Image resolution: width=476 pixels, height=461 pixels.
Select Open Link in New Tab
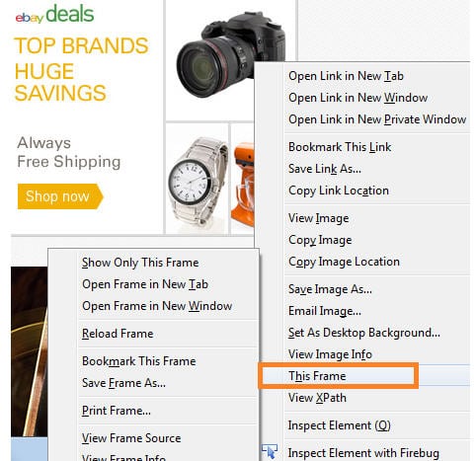click(346, 76)
